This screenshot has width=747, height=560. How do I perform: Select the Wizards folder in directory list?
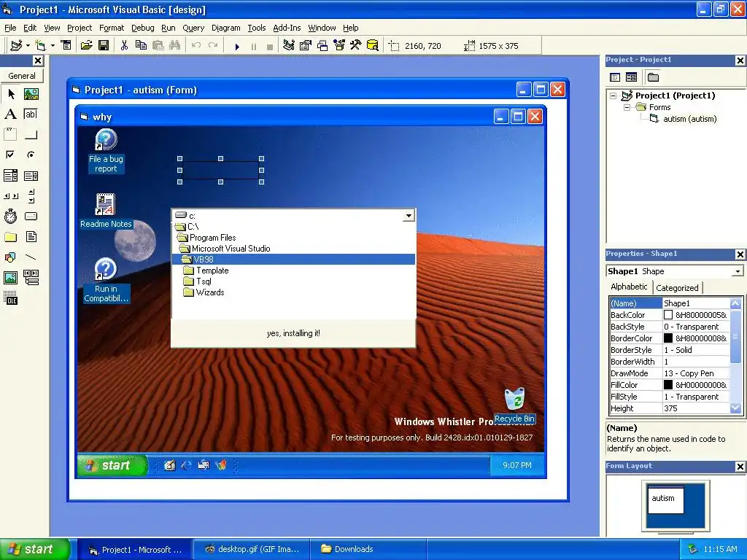pyautogui.click(x=204, y=292)
